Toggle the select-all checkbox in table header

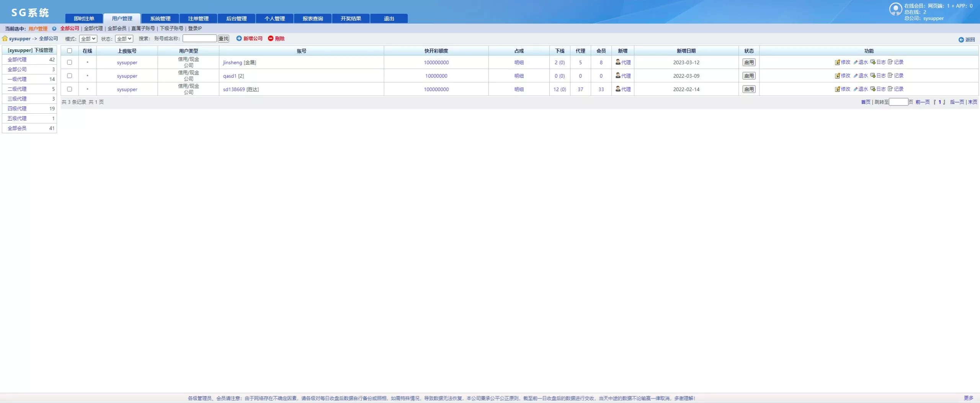(69, 51)
